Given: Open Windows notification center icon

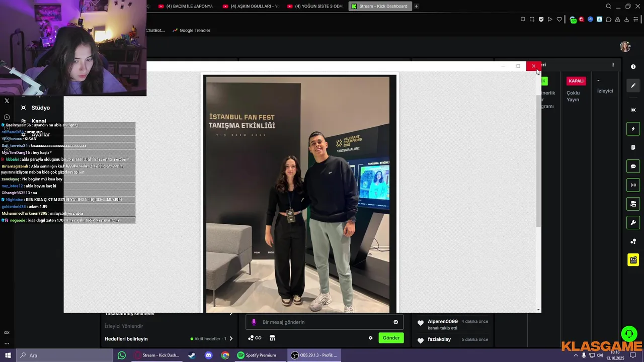Looking at the screenshot, I should coord(633,355).
